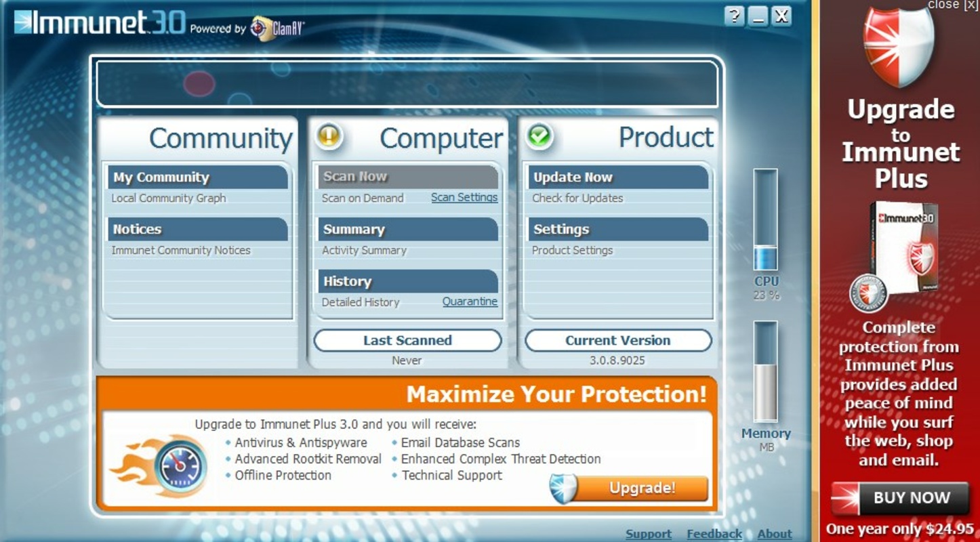Open the About link
The image size is (980, 542).
click(x=775, y=534)
